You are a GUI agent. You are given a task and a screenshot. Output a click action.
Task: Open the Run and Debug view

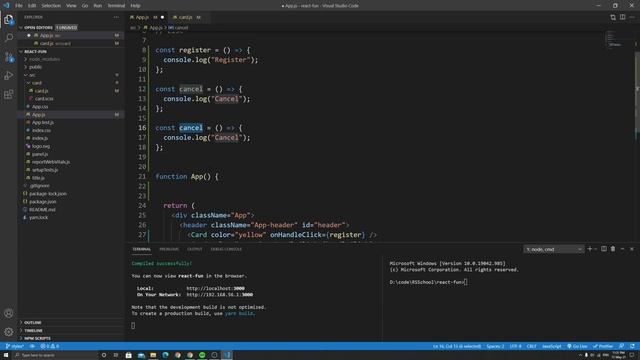9,76
